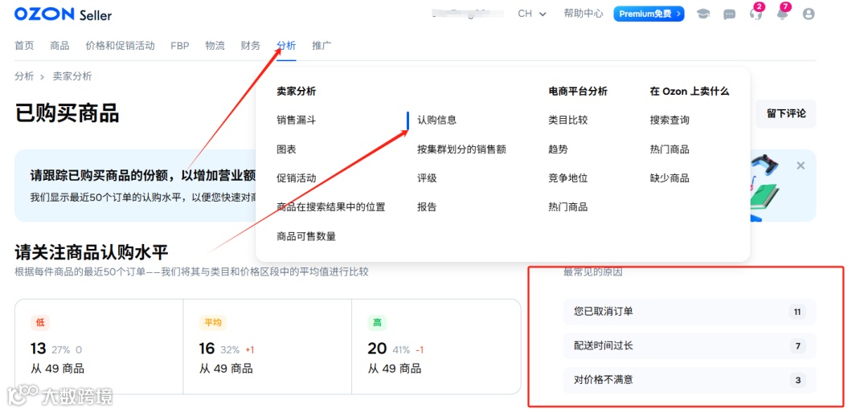Open the 平均 card with 16 products

click(x=268, y=347)
